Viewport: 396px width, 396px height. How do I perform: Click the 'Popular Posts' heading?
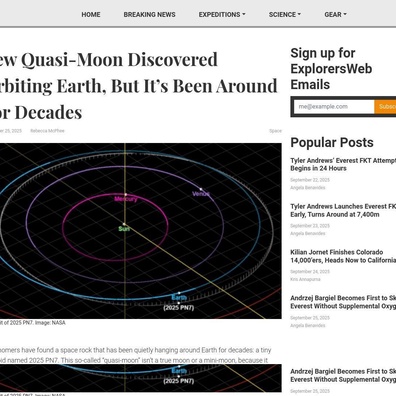[332, 143]
